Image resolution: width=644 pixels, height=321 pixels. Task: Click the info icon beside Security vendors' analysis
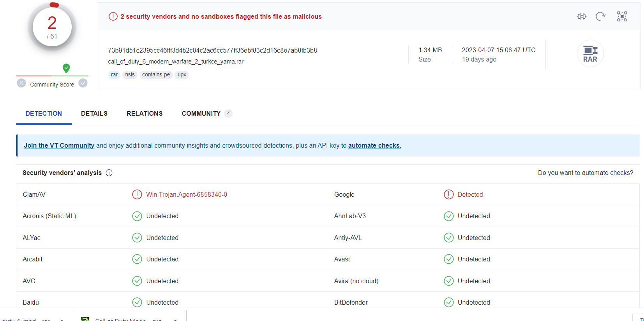click(x=109, y=173)
